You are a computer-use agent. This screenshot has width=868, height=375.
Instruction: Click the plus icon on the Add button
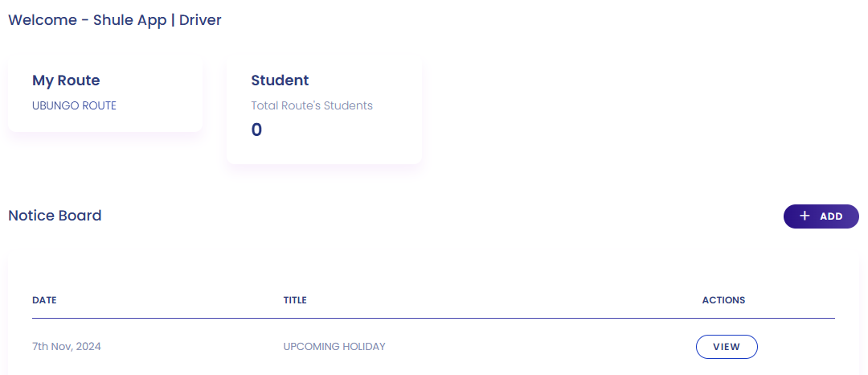coord(805,216)
